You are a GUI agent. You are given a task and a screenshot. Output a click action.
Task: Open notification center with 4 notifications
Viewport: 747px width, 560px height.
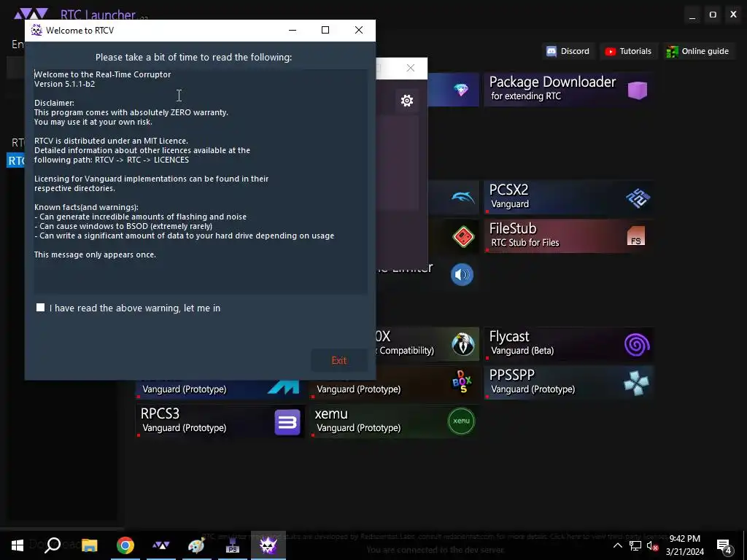tap(724, 545)
